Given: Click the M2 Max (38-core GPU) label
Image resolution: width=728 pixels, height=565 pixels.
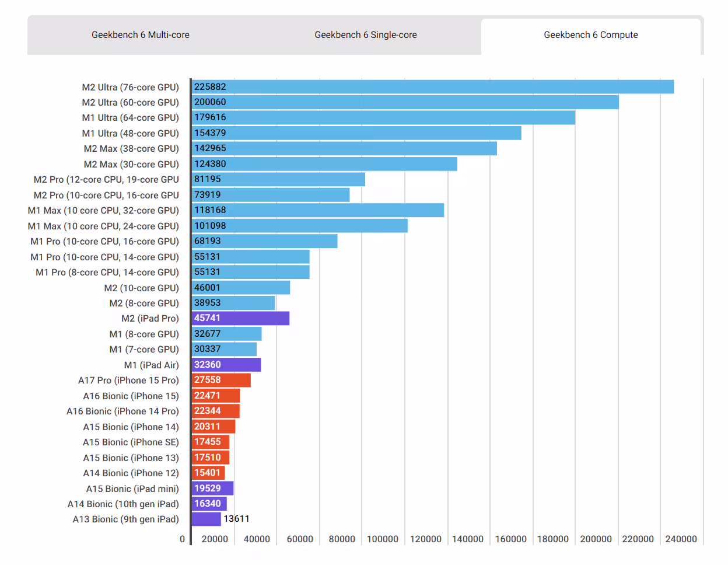Looking at the screenshot, I should point(131,149).
